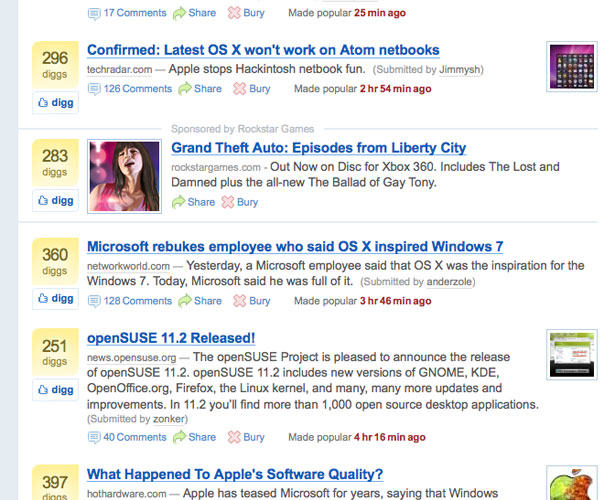Click the comment bubble icon beside 126 Comments
The image size is (615, 500).
pyautogui.click(x=94, y=90)
